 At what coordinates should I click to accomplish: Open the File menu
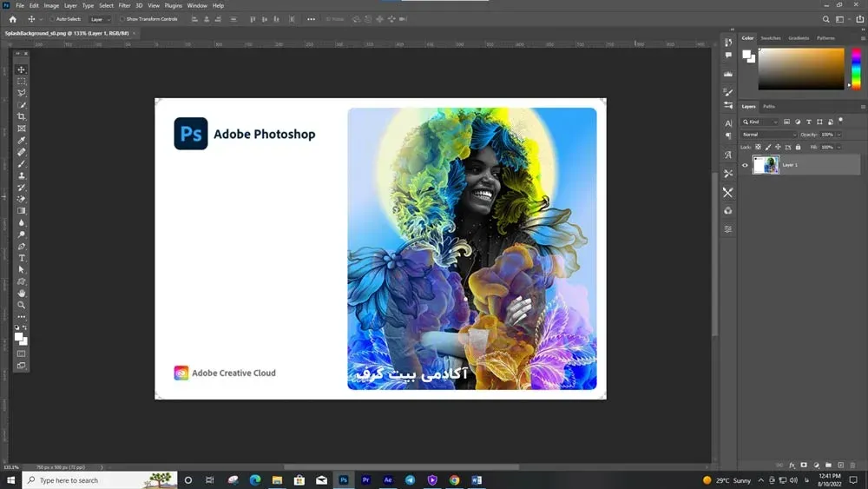click(20, 5)
